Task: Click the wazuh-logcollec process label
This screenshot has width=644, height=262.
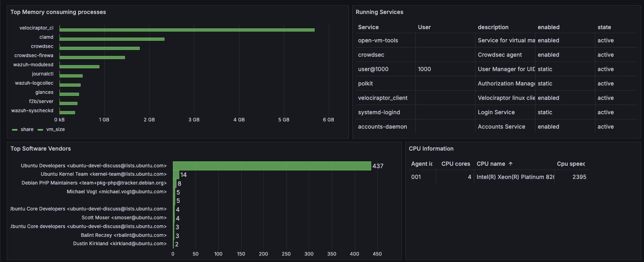Action: pyautogui.click(x=34, y=83)
